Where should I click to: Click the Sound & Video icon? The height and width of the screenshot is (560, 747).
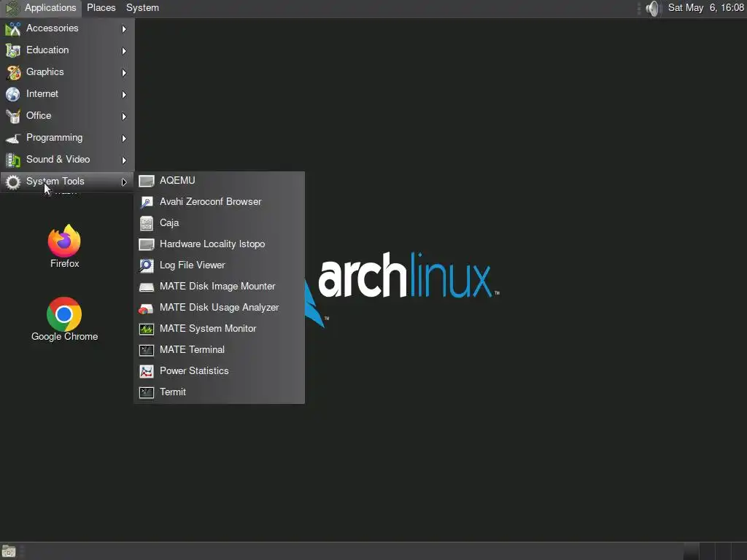(x=13, y=160)
